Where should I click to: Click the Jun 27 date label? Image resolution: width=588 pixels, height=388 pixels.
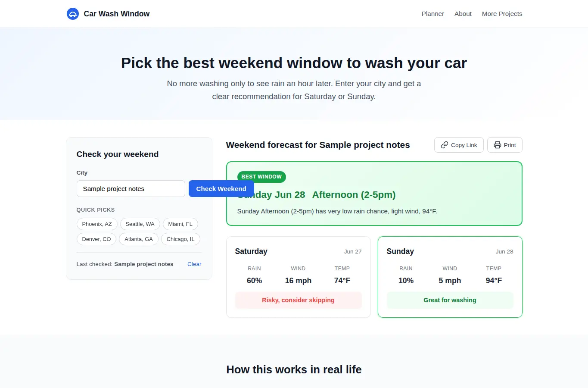(x=353, y=252)
